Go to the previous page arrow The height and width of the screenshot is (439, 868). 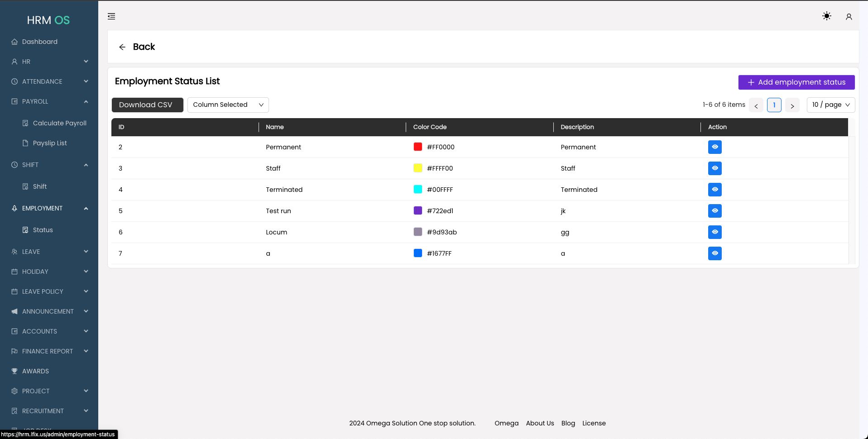(x=756, y=105)
